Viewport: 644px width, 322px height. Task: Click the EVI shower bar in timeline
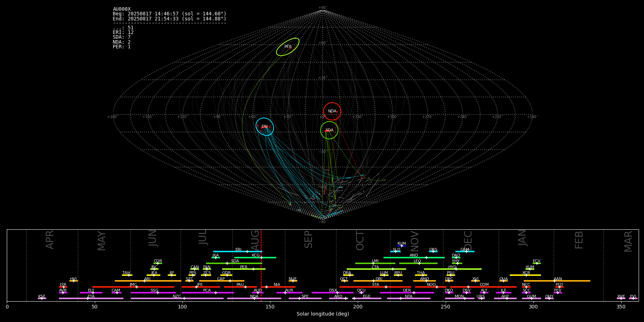pyautogui.click(x=633, y=298)
